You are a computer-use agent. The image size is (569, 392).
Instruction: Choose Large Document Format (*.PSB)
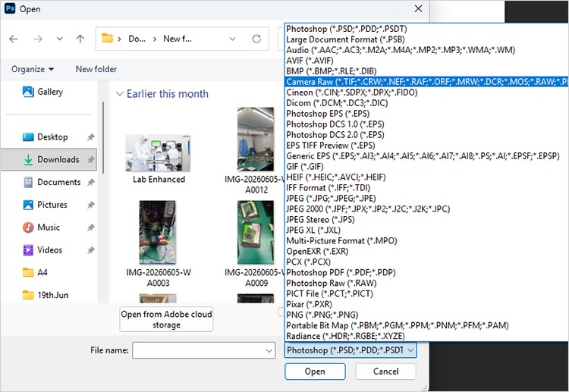coord(426,39)
